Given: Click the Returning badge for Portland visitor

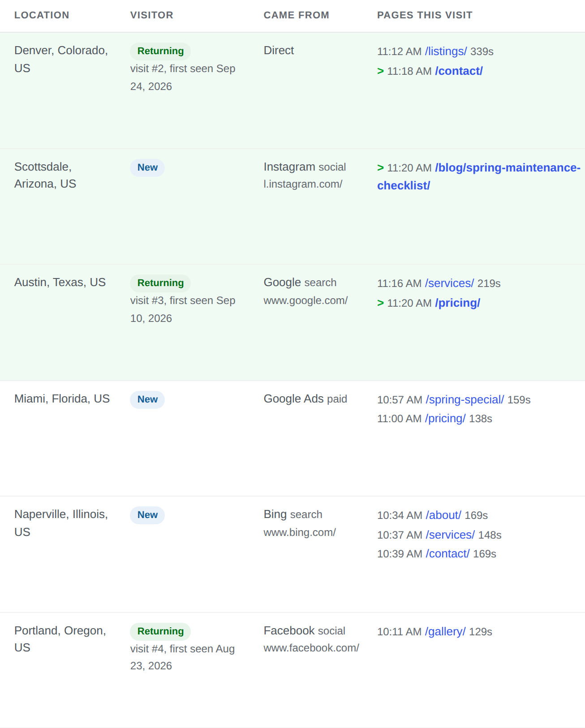Looking at the screenshot, I should pyautogui.click(x=160, y=631).
